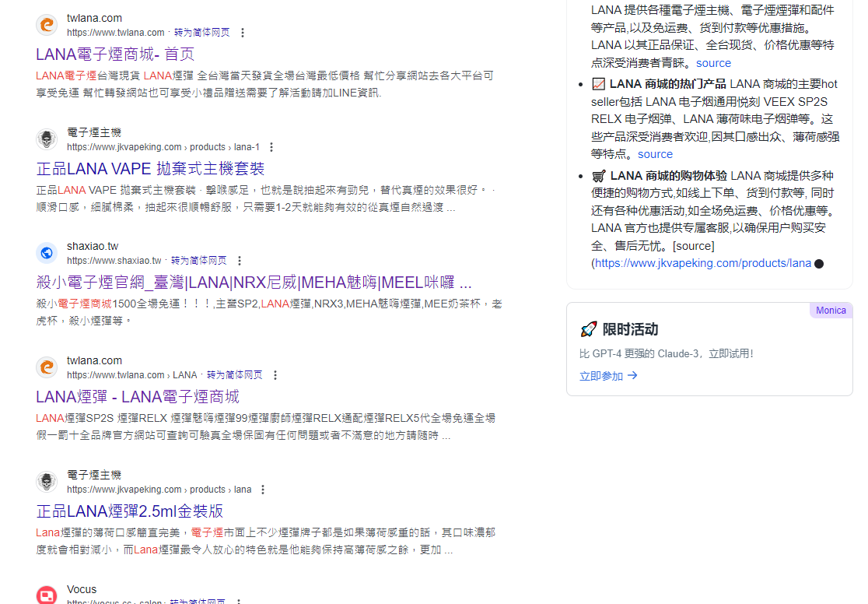Click the chart icon beside LANA 商城的热门产品
868x604 pixels.
598,84
